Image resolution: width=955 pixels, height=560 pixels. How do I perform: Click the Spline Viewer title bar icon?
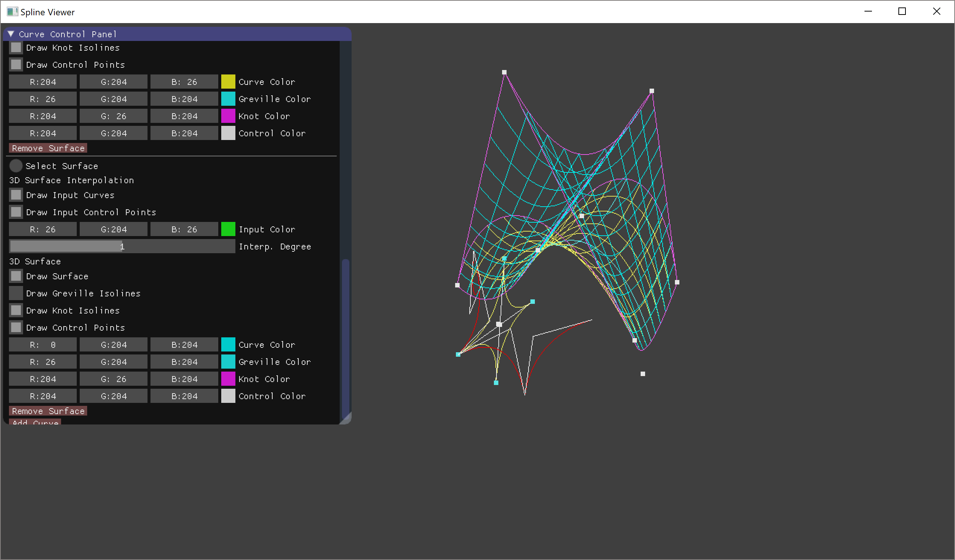[x=12, y=12]
